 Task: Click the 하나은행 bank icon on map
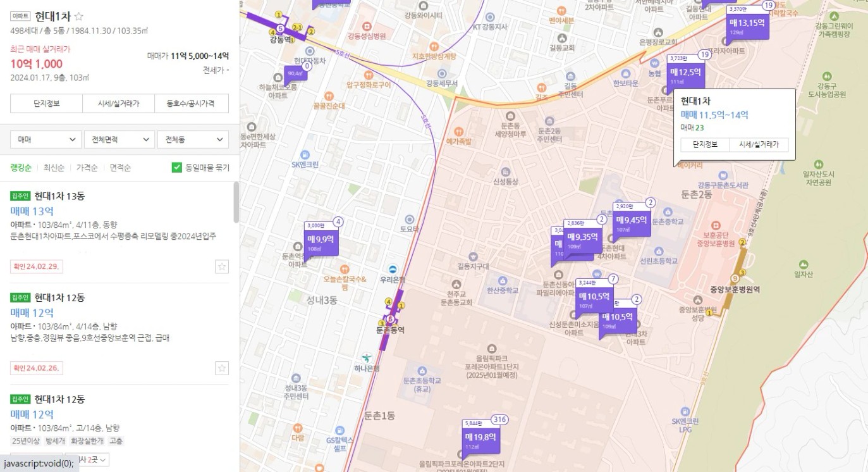pos(365,358)
